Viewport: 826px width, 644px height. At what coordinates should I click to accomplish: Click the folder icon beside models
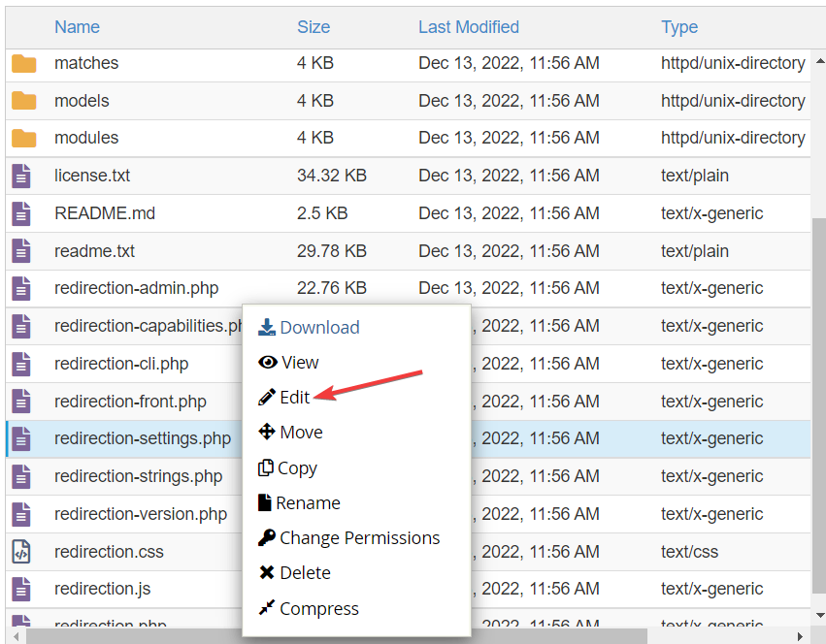point(21,100)
